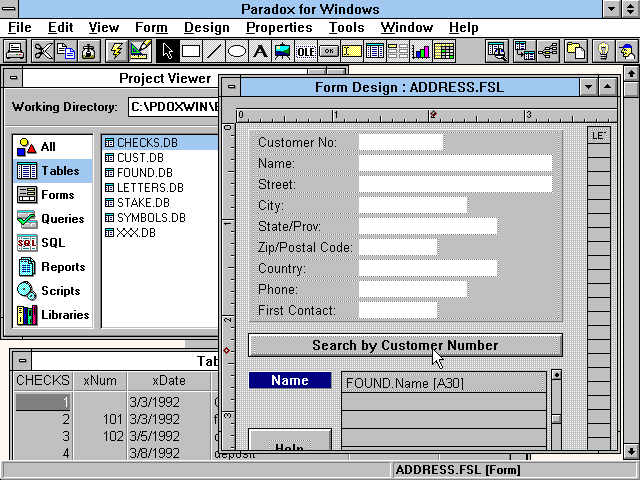640x480 pixels.
Task: Select Scripts category in Project Viewer
Action: click(x=53, y=291)
